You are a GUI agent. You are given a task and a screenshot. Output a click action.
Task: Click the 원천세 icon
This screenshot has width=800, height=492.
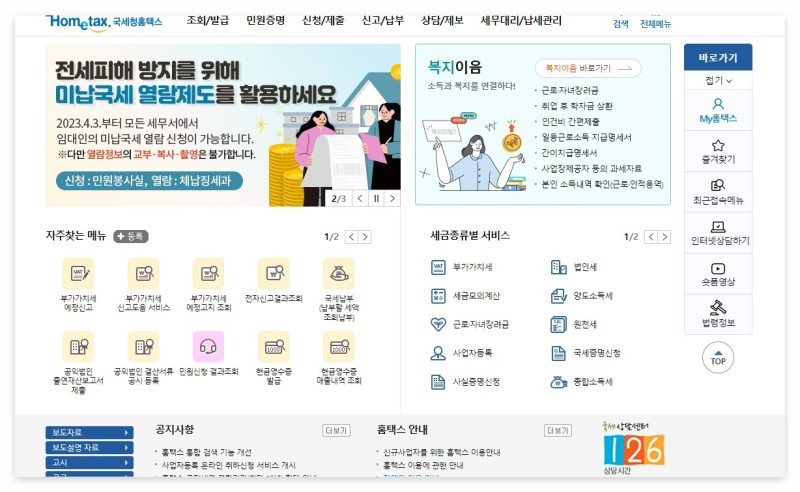559,324
